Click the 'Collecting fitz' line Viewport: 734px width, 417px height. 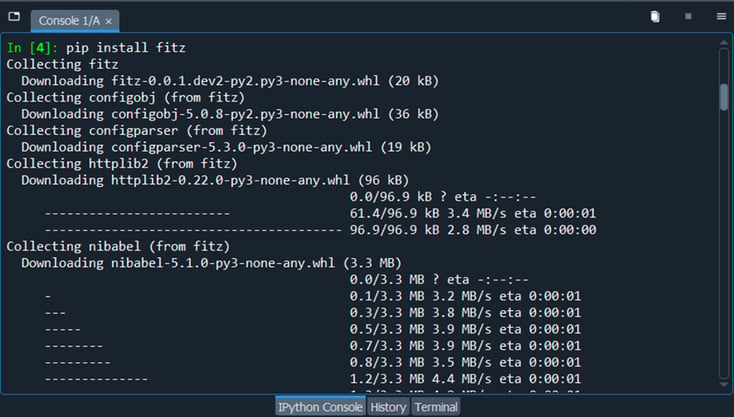coord(62,64)
